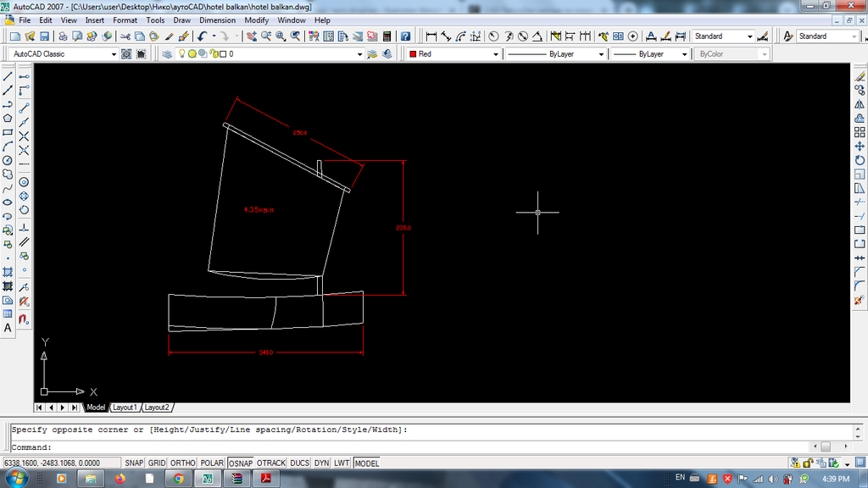
Task: Toggle ORTHO mode in status bar
Action: (182, 463)
